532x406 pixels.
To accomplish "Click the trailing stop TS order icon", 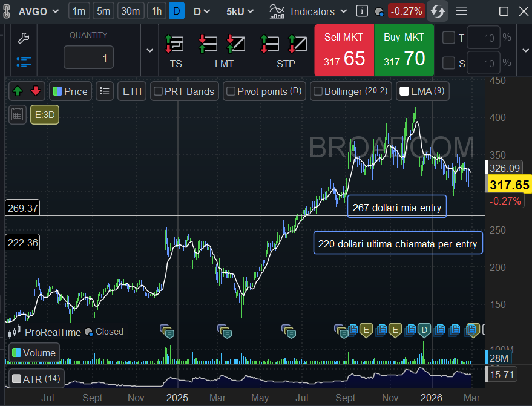I will coord(175,44).
